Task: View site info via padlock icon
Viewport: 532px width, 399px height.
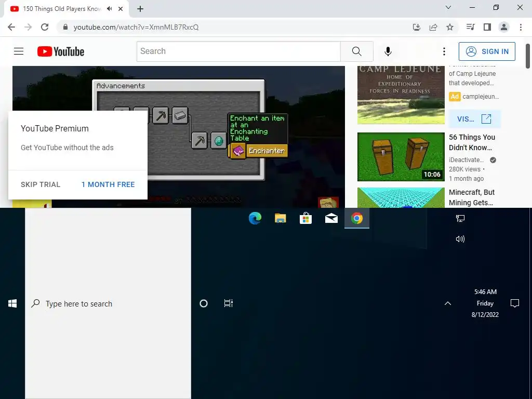Action: coord(65,27)
